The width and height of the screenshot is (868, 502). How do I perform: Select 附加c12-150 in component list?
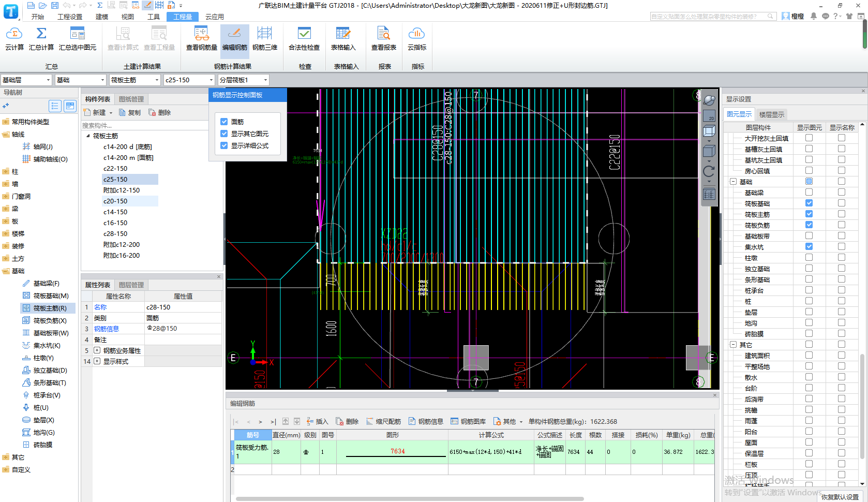(122, 190)
